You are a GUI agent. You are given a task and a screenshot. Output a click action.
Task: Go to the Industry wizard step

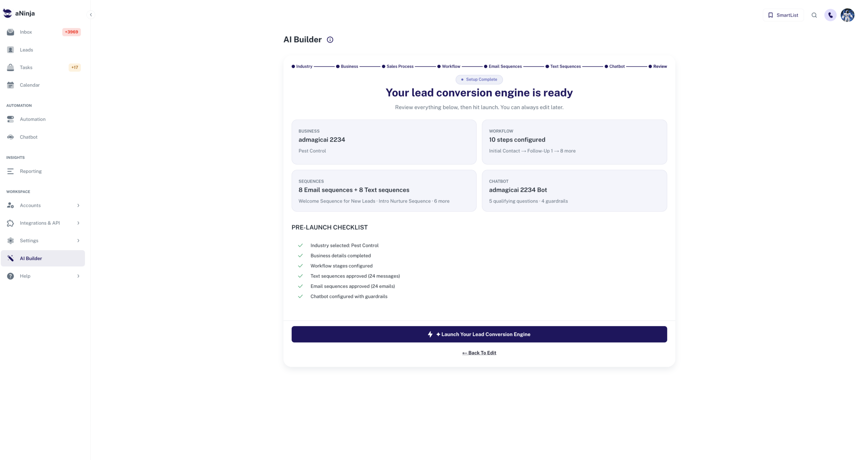point(302,66)
